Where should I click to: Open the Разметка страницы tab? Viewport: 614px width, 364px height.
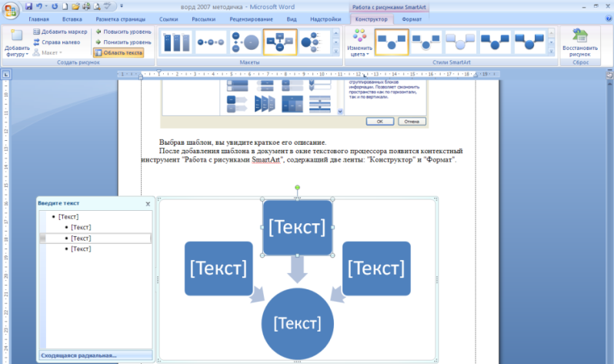[x=121, y=19]
